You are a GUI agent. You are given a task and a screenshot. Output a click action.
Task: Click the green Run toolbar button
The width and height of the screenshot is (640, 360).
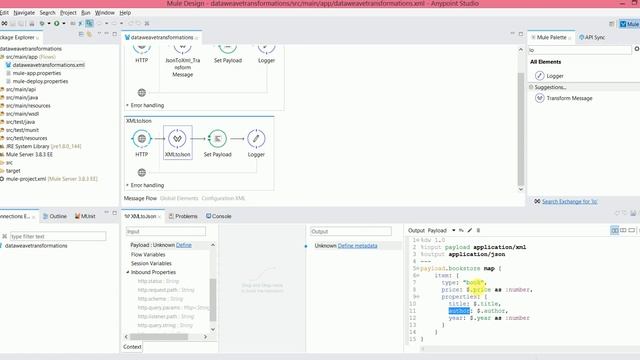tap(57, 24)
